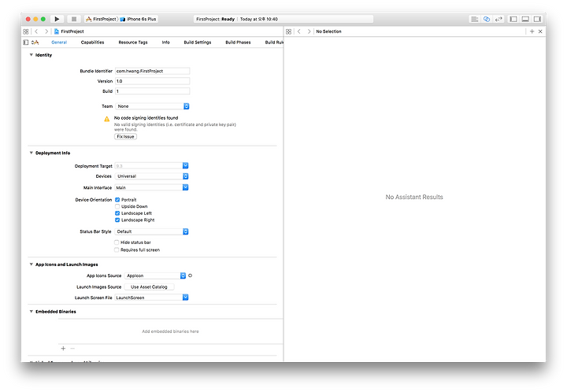Stop the running build

point(74,19)
